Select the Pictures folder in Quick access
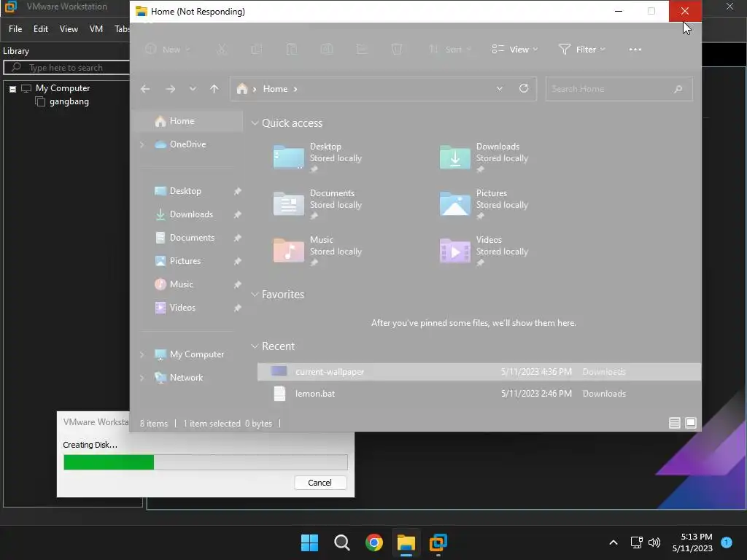This screenshot has width=747, height=560. [484, 204]
